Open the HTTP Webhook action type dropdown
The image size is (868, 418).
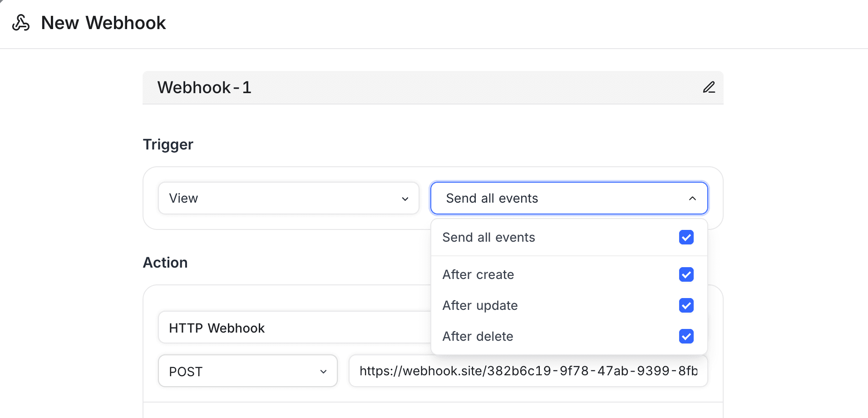pos(291,328)
